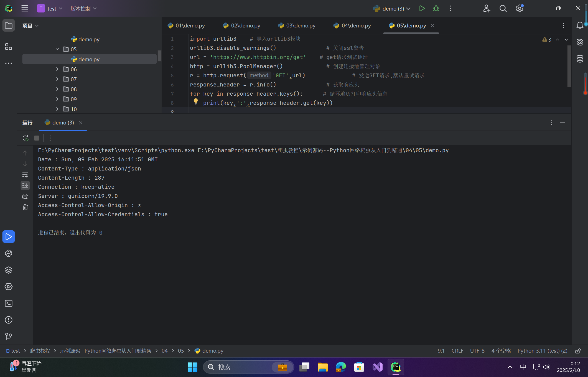588x377 pixels.
Task: Toggle scroll to end of output
Action: tap(25, 185)
